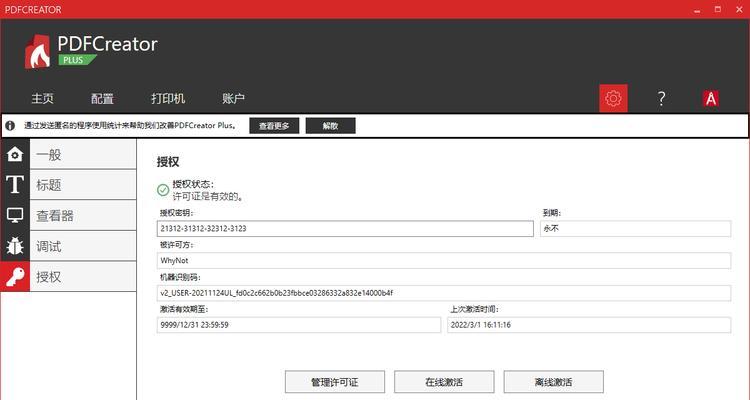Click the licensee field showing WhyNot
The height and width of the screenshot is (400, 750).
(444, 260)
